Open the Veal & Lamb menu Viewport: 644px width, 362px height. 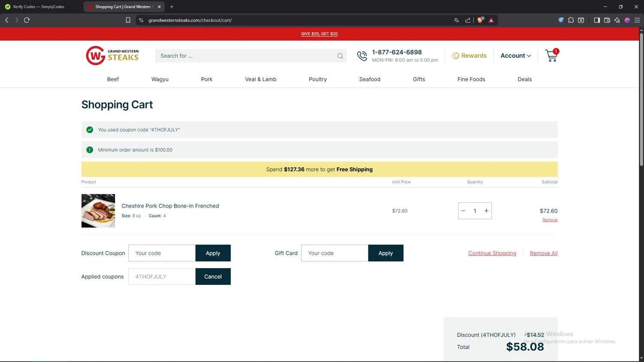click(x=261, y=79)
